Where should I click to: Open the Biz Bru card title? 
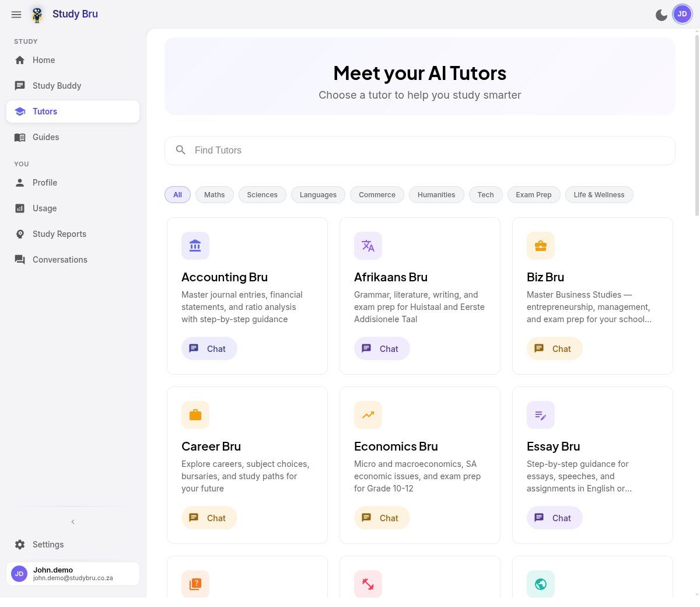(x=545, y=277)
